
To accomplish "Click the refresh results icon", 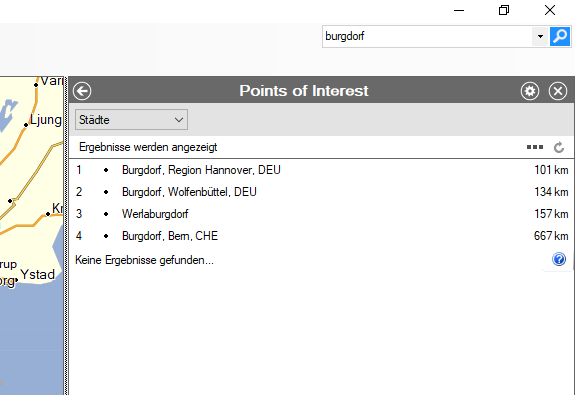I will tap(559, 147).
